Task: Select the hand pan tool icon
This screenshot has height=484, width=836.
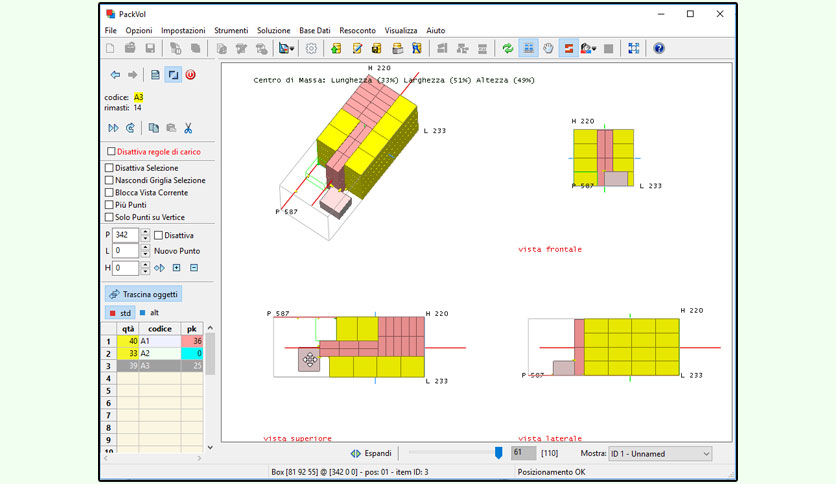Action: coord(549,49)
